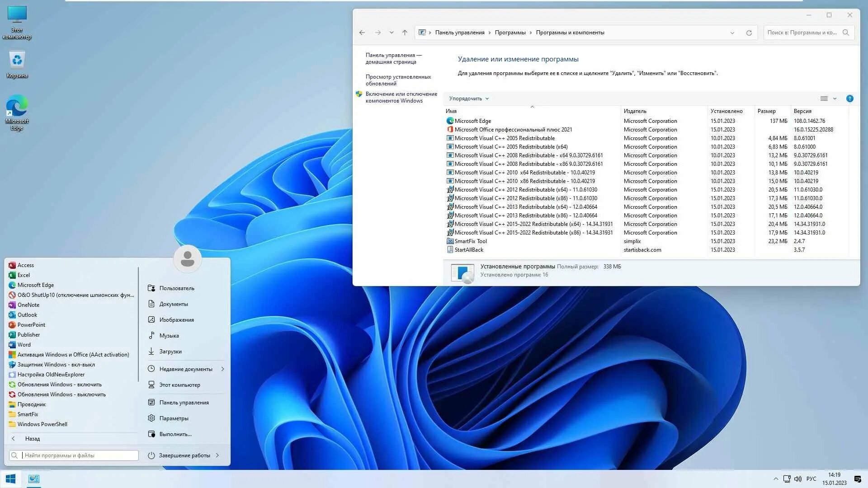868x488 pixels.
Task: Click the Windows Start button
Action: [10, 479]
